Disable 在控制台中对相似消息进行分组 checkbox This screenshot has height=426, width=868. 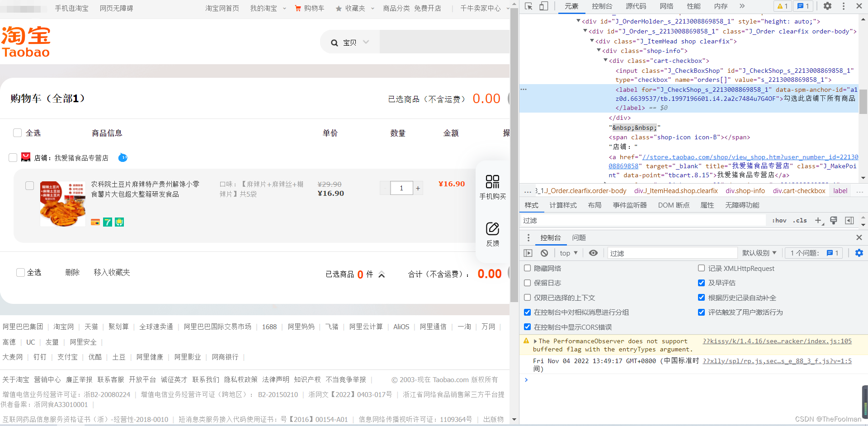(x=527, y=312)
